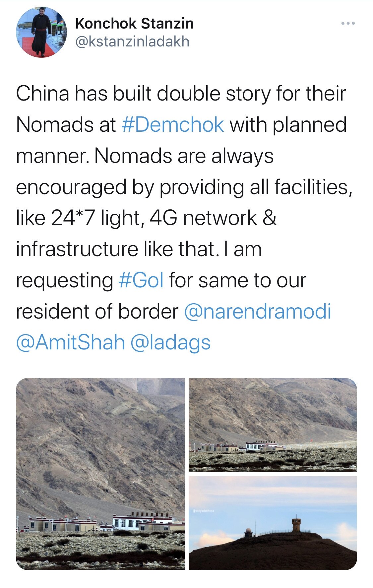Open the #Demchok hashtag
The height and width of the screenshot is (588, 373).
[x=173, y=125]
